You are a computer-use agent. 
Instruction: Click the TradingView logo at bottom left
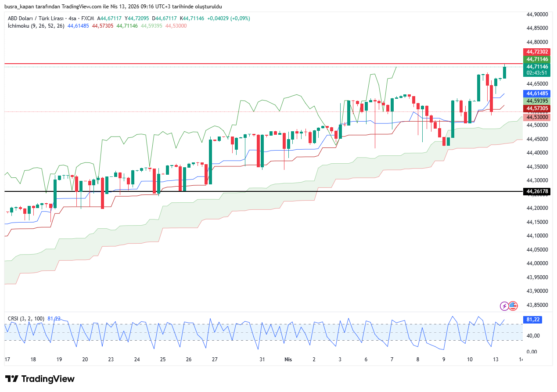(40, 379)
